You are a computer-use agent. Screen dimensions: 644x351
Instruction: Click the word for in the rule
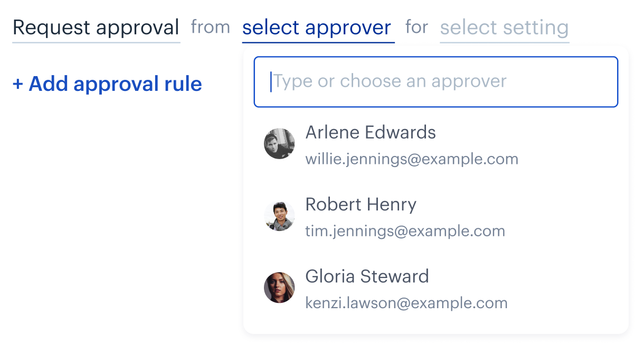point(417,27)
